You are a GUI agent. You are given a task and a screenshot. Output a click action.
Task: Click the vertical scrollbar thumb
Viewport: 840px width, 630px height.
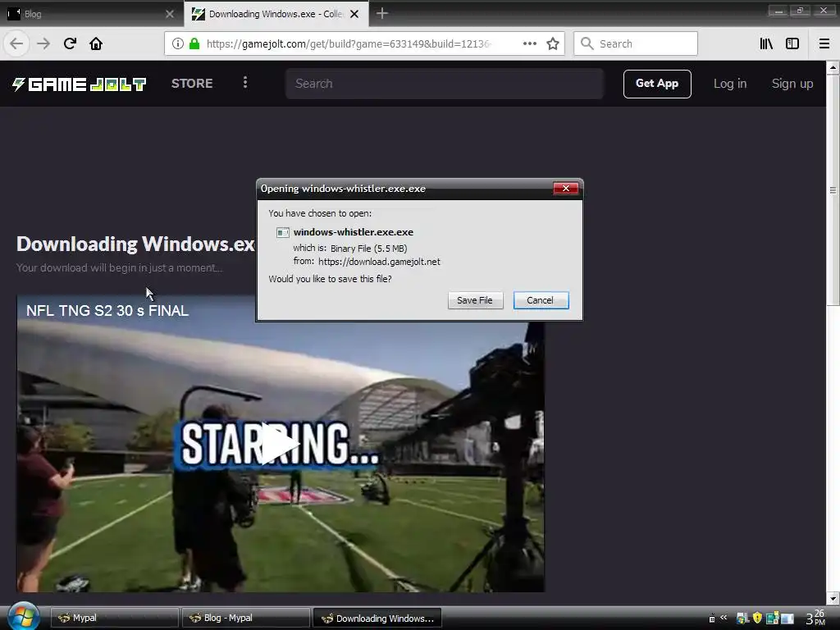pyautogui.click(x=833, y=189)
